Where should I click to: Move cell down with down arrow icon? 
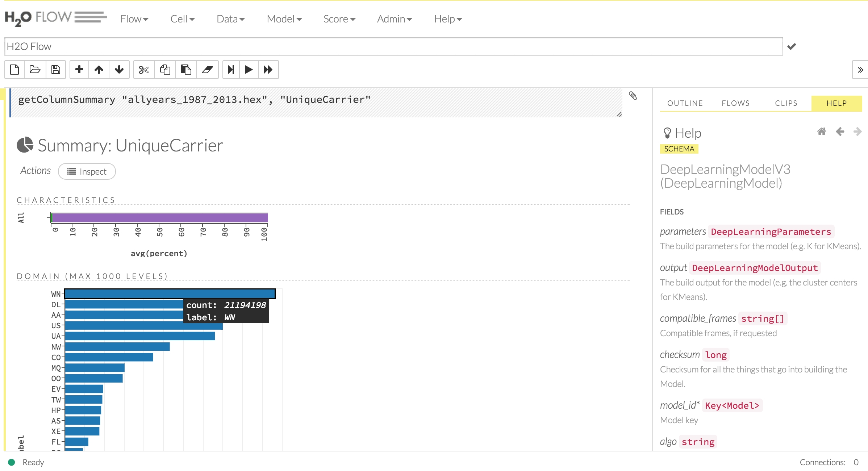tap(119, 70)
